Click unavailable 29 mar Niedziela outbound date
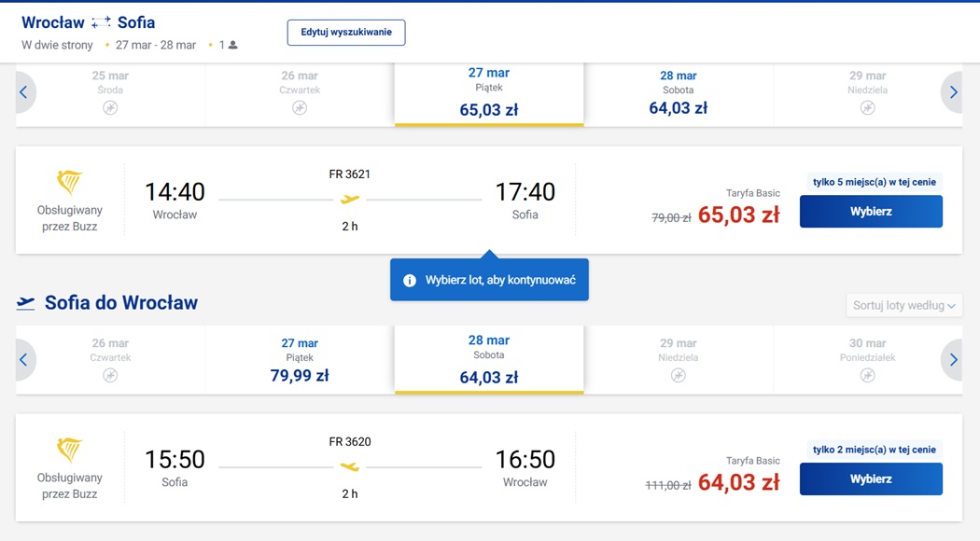Image resolution: width=980 pixels, height=541 pixels. pos(867,92)
